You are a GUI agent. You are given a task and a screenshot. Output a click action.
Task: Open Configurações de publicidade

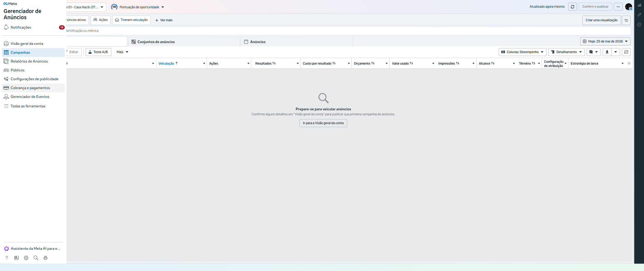click(33, 79)
